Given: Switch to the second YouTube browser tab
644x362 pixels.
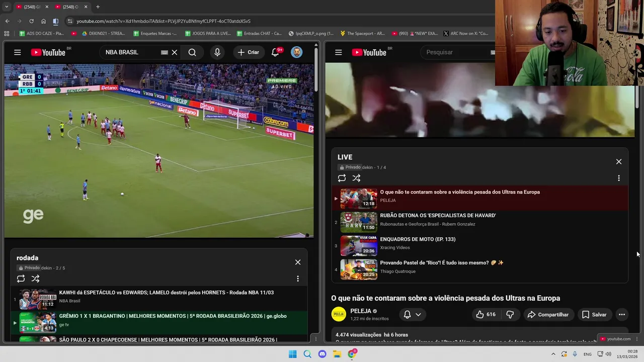Looking at the screenshot, I should pyautogui.click(x=69, y=7).
